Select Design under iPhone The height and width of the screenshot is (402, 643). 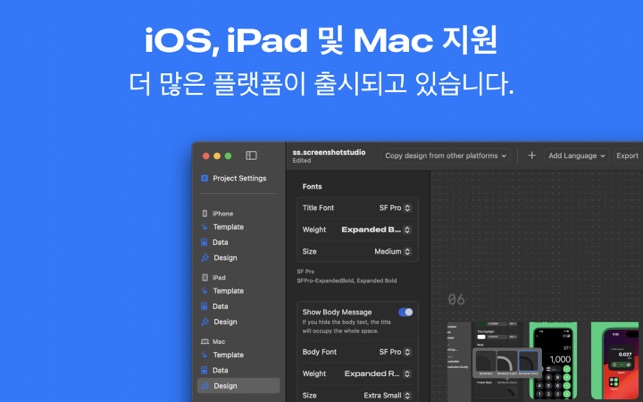click(x=225, y=258)
